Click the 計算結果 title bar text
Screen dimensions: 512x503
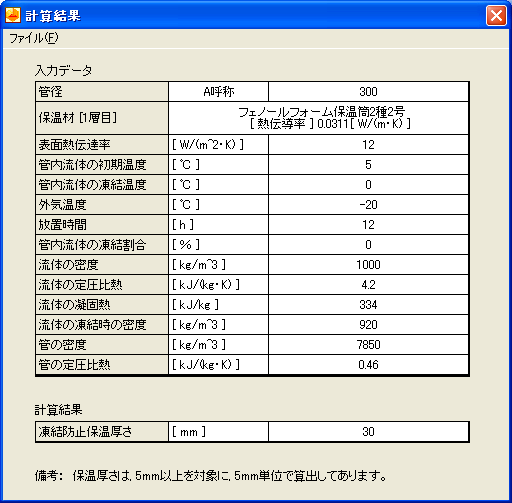[x=53, y=16]
